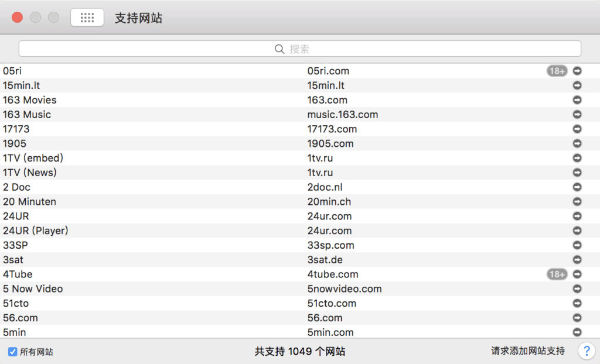Click the 20min.ch domain text

tap(329, 201)
